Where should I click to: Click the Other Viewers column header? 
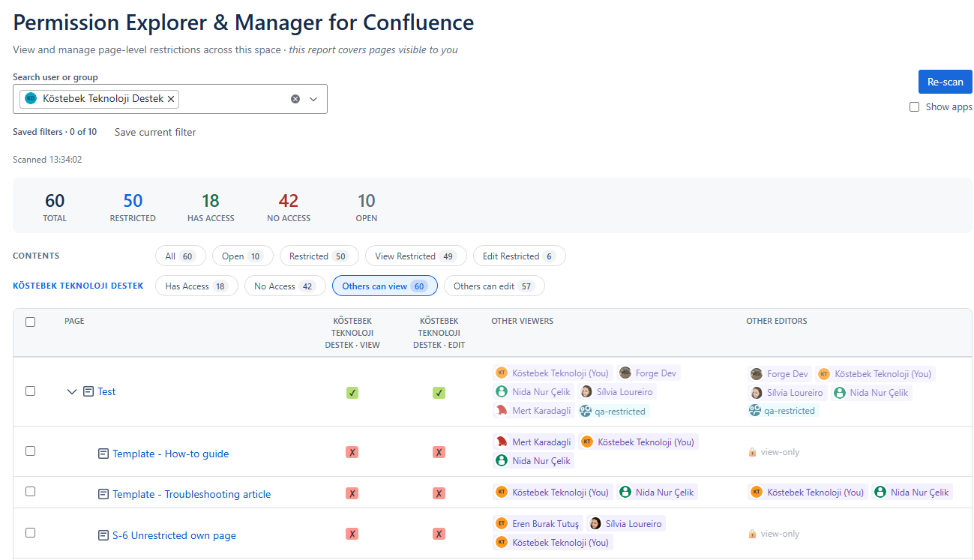click(522, 321)
